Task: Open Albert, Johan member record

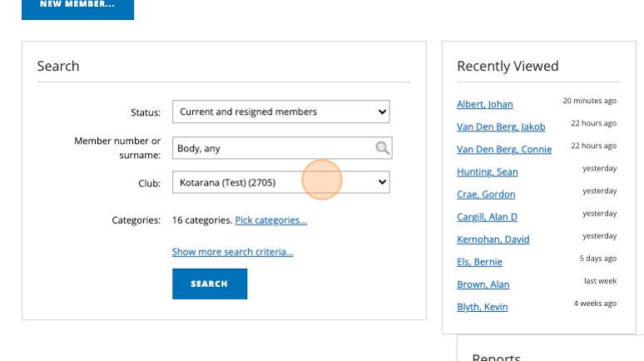Action: click(484, 105)
